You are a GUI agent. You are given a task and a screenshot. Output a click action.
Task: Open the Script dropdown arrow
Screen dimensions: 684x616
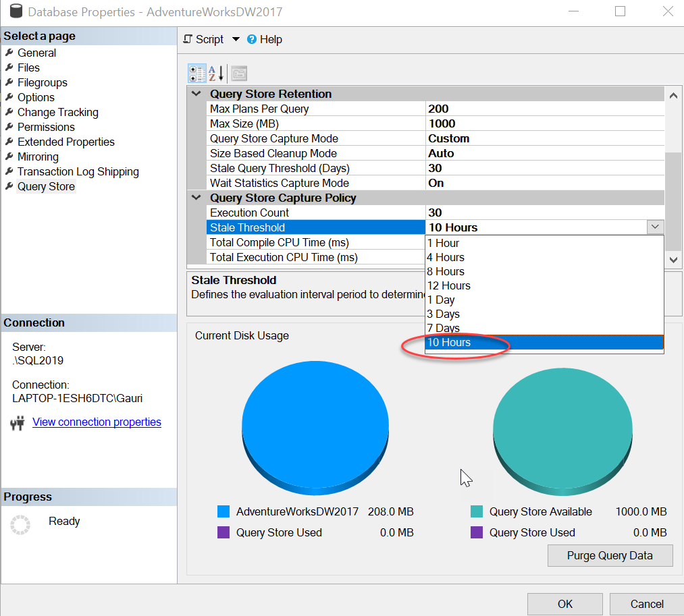(x=236, y=40)
